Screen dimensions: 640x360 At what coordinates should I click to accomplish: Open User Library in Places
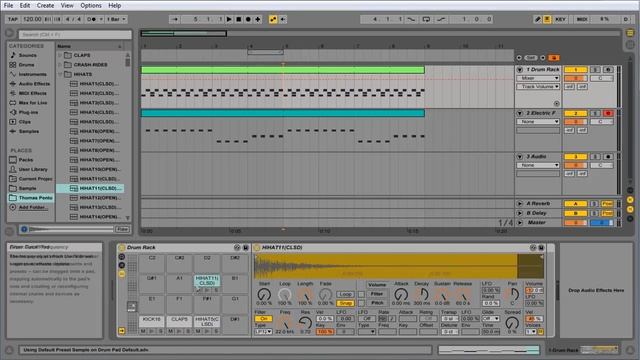pos(33,169)
